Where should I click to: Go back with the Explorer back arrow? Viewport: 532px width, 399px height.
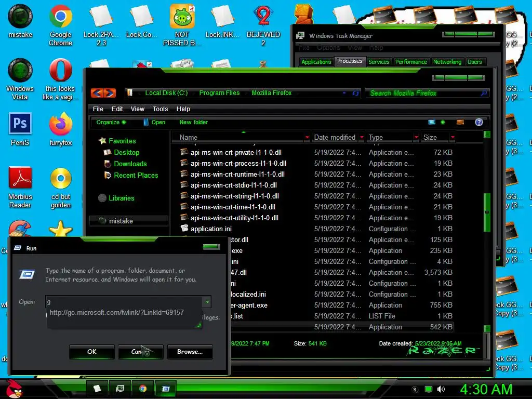[x=97, y=93]
